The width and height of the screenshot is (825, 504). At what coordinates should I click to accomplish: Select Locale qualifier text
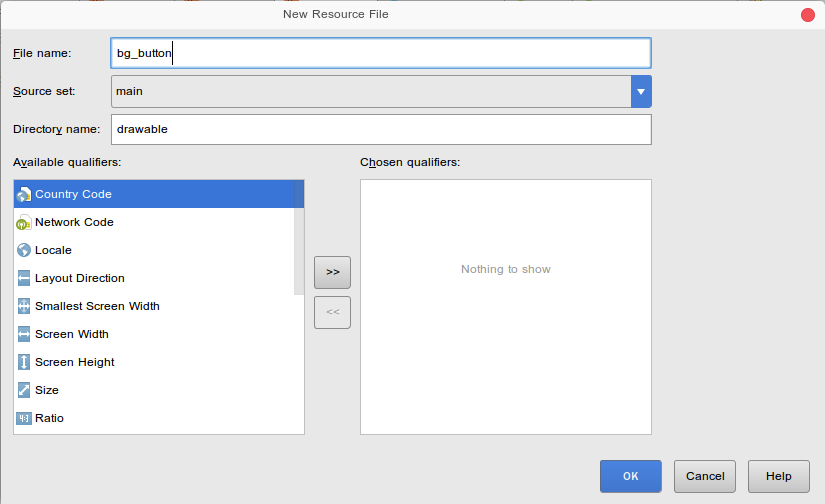click(x=53, y=250)
